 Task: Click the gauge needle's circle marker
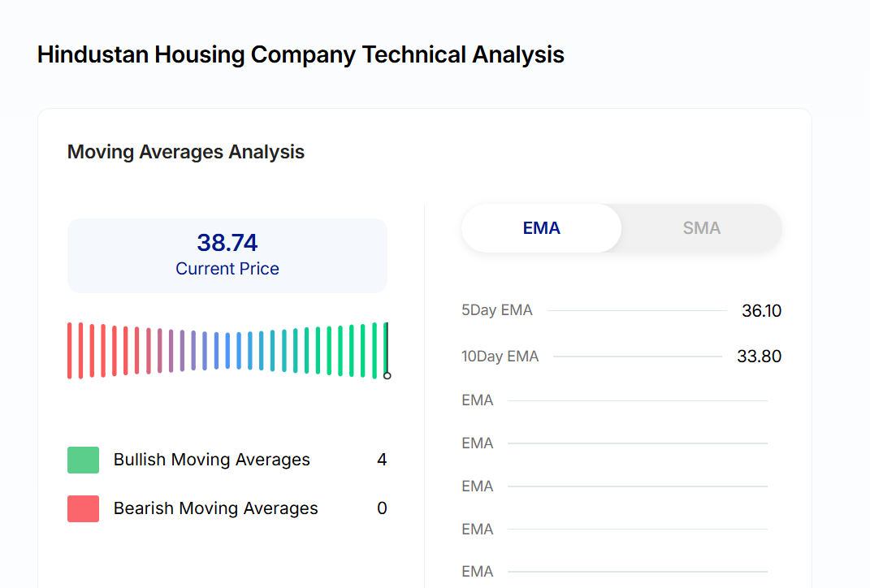tap(387, 375)
